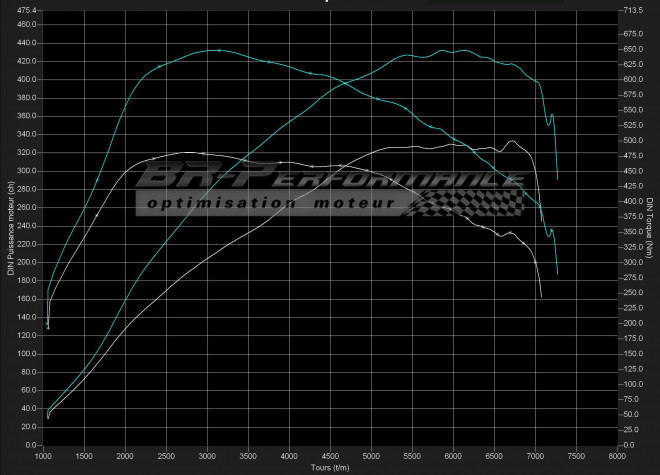
Task: Click the 500.0 label on torque axis
Action: point(631,140)
